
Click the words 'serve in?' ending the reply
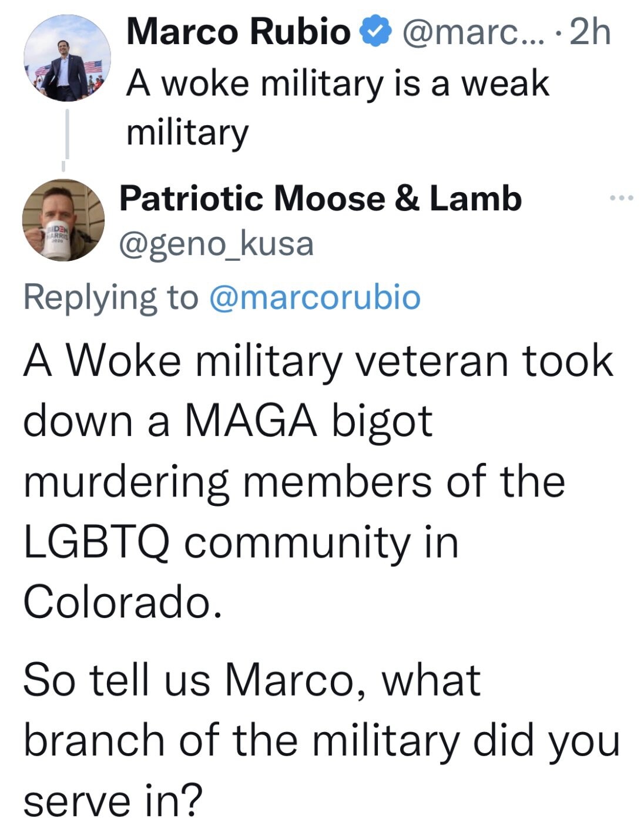113,800
